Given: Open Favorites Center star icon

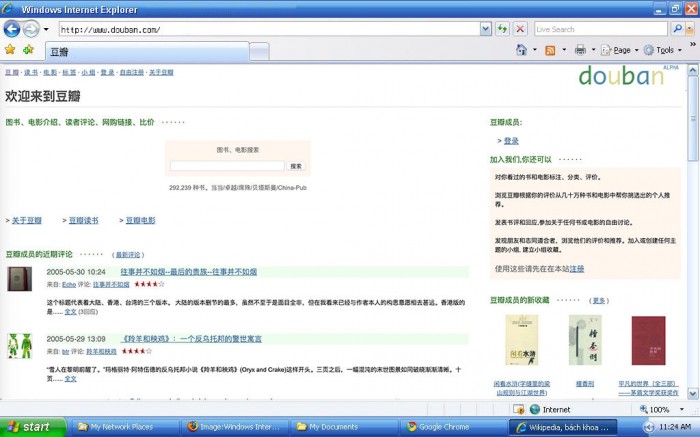Looking at the screenshot, I should click(10, 49).
